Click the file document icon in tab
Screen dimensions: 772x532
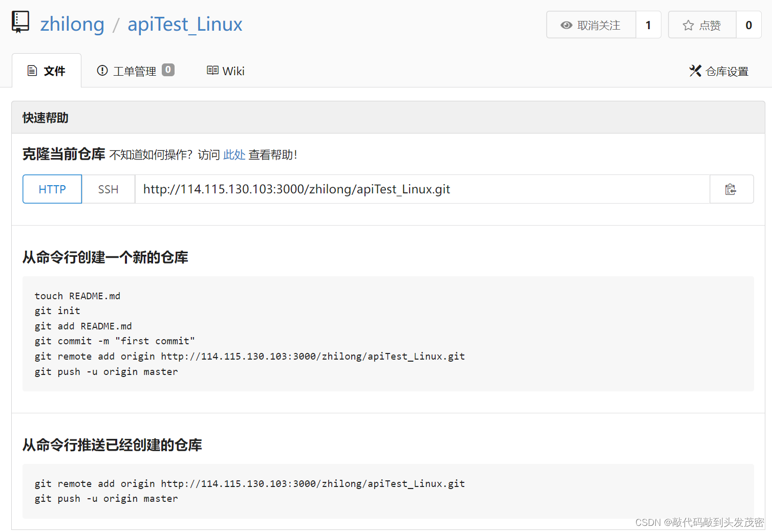pyautogui.click(x=32, y=71)
